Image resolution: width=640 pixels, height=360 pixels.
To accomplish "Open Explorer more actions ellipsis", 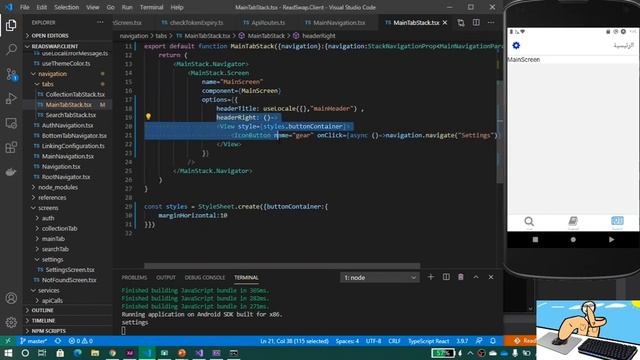I will [100, 22].
